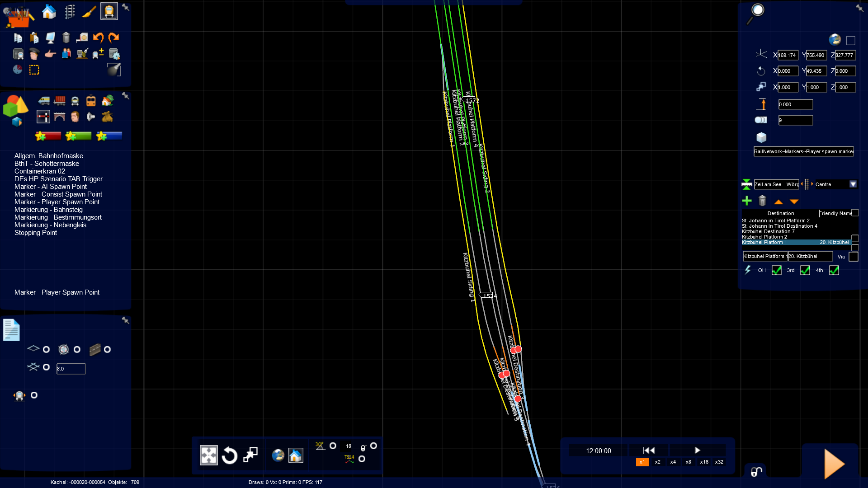The image size is (868, 488).
Task: Toggle the flashlight icon in toolbox
Action: 114,69
